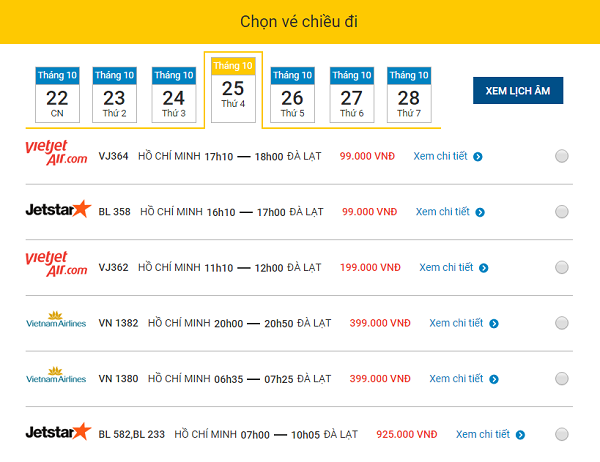
Task: Click the Vietnam Airlines logo for VN 1382
Action: [56, 323]
